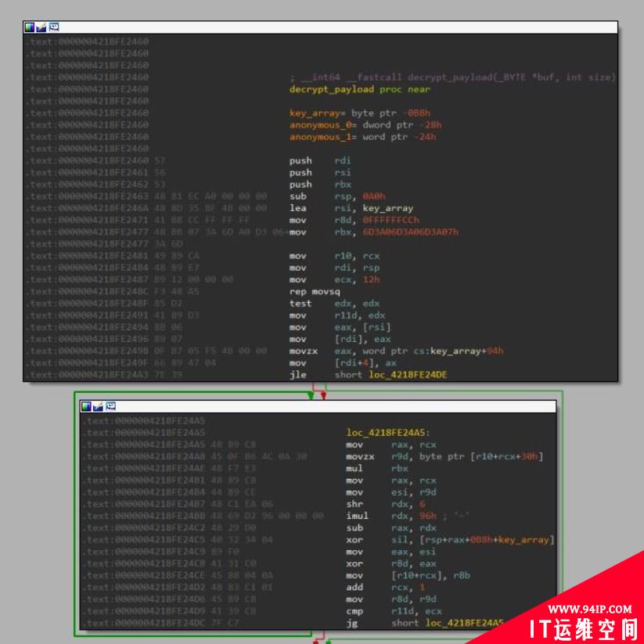Open the WWW.94IP.COM watermark link
This screenshot has width=644, height=644.
590,609
